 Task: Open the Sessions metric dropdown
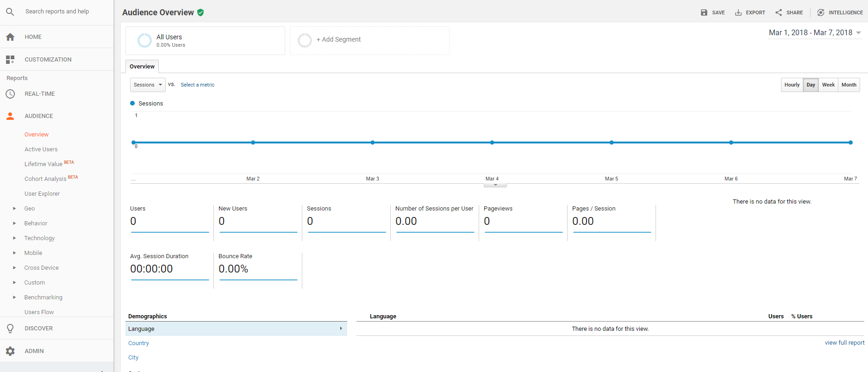click(148, 85)
